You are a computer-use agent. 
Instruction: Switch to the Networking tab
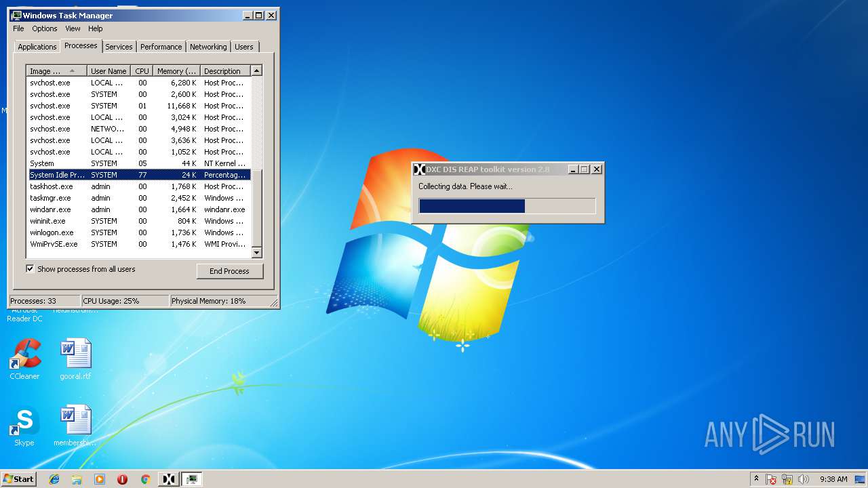208,47
